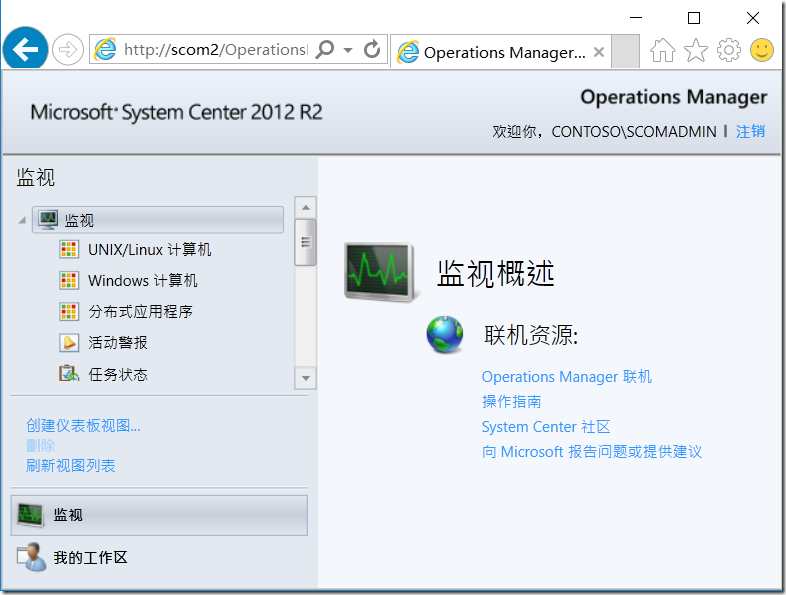This screenshot has height=595, width=786.
Task: Click the browser Back arrow button
Action: pyautogui.click(x=25, y=49)
